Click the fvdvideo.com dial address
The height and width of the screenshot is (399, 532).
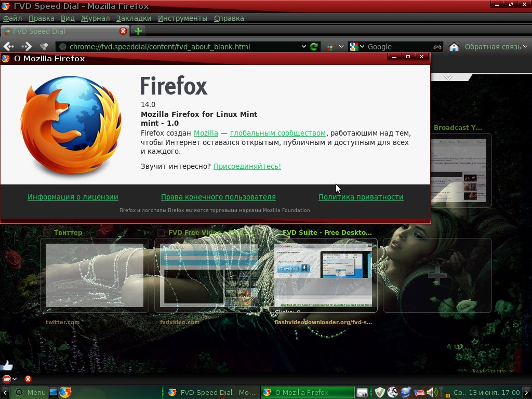point(179,322)
